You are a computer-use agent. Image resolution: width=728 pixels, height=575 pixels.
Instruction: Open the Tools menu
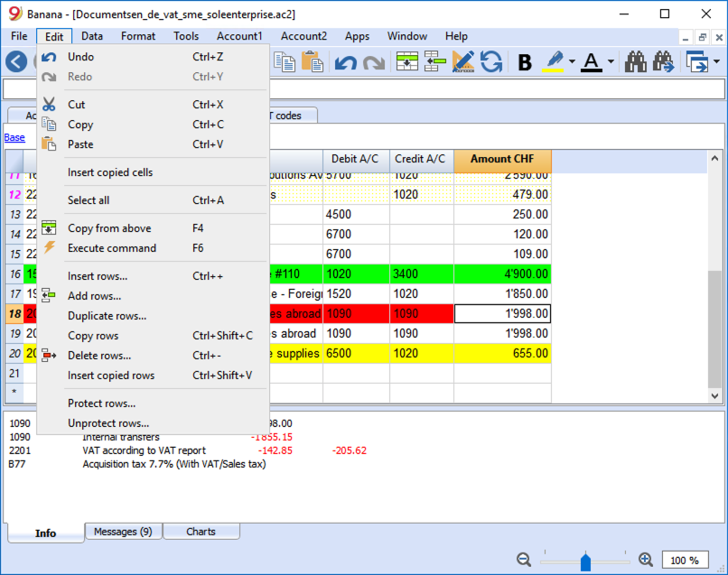click(186, 36)
